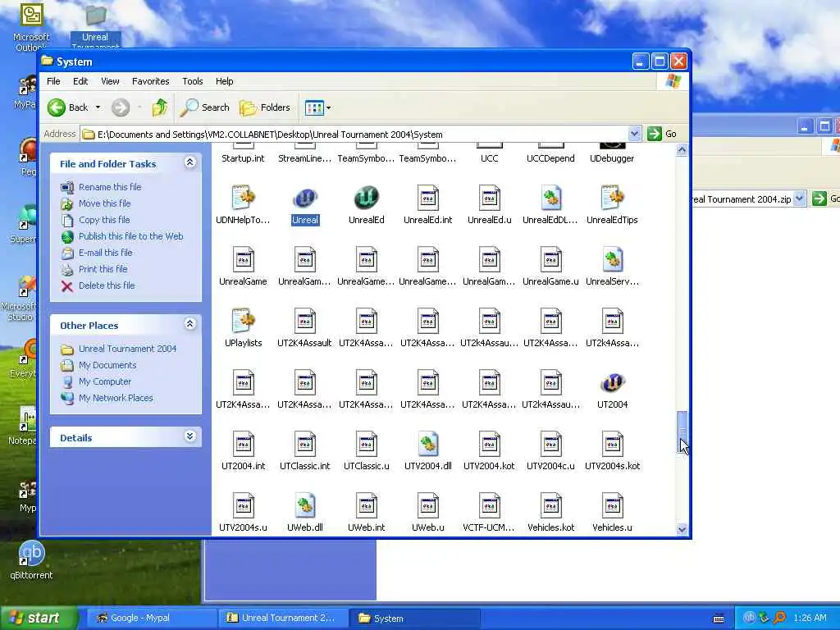Image resolution: width=840 pixels, height=630 pixels.
Task: Open My Documents from Other Places
Action: (107, 365)
